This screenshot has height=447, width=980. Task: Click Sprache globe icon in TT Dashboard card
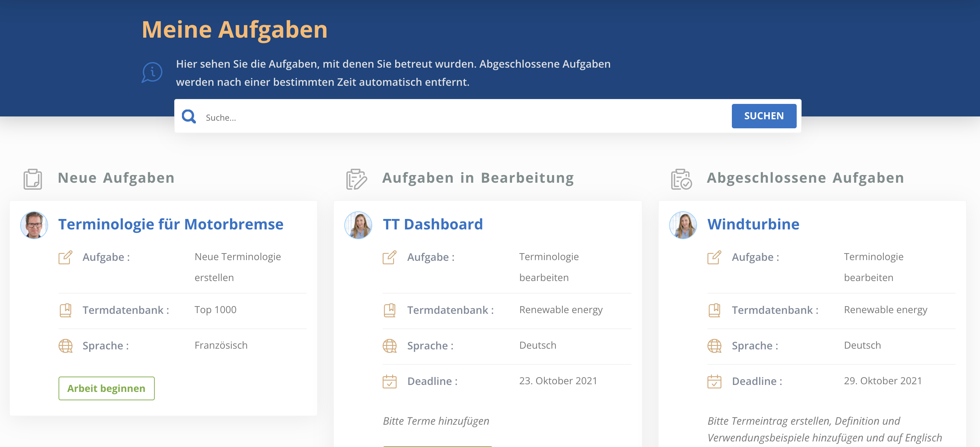click(390, 346)
